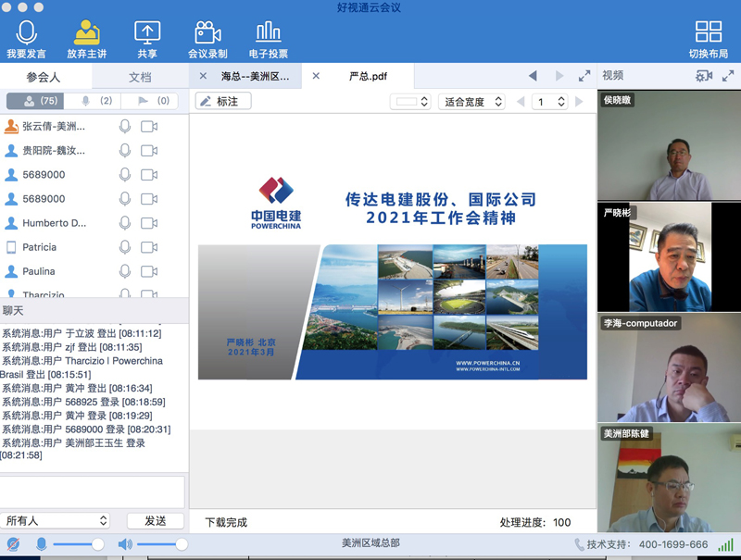The width and height of the screenshot is (741, 560).
Task: Click the 切换布局 layout switch icon
Action: click(708, 33)
